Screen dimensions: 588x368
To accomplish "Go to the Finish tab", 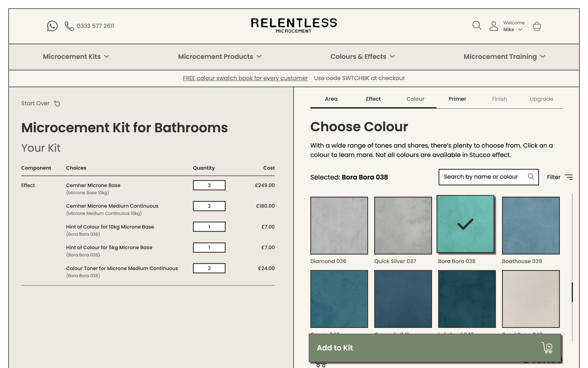I will (x=500, y=99).
